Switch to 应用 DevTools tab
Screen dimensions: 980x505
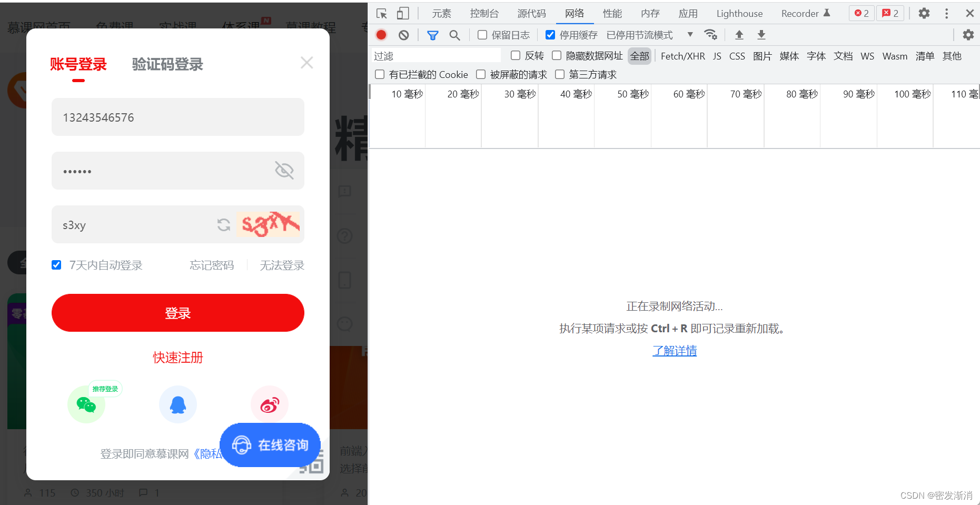point(688,14)
